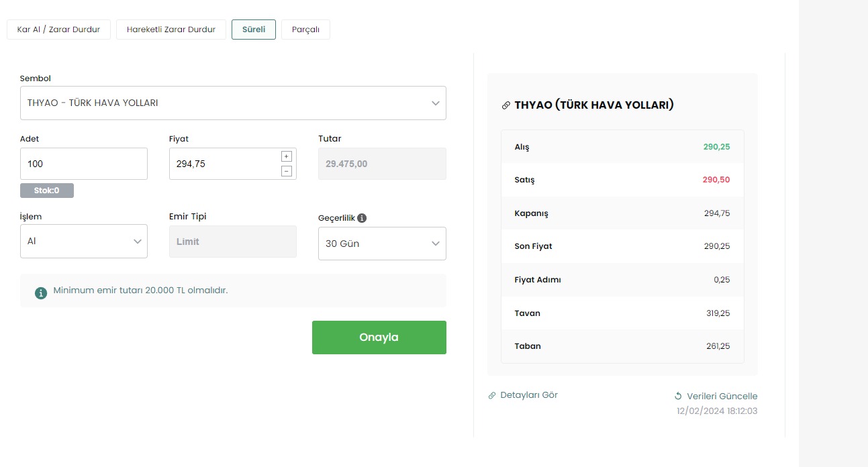
Task: Click link icon beside THYAO heading
Action: pos(506,105)
